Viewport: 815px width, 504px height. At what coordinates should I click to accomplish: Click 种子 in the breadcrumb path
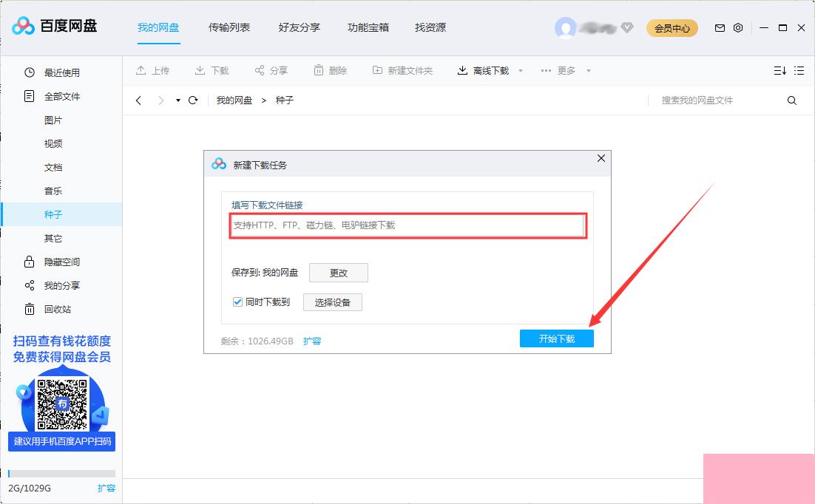(284, 101)
